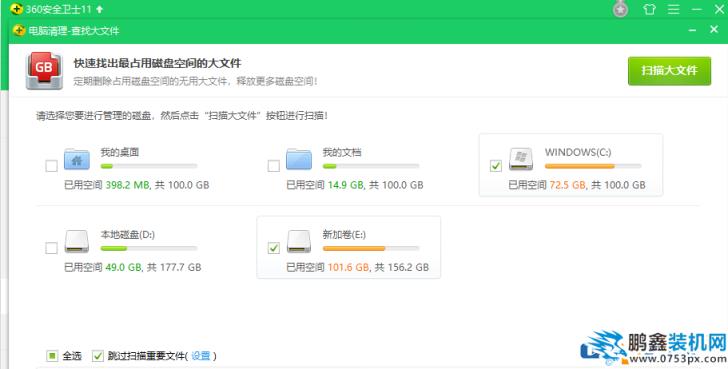Viewport: 728px width, 369px height.
Task: Click the 101.6 GB used space value
Action: click(x=348, y=267)
